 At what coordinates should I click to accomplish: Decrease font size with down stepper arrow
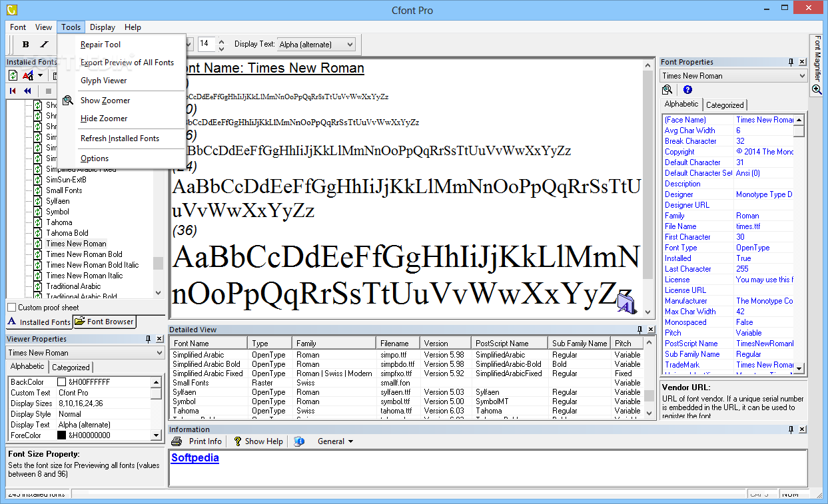coord(222,48)
